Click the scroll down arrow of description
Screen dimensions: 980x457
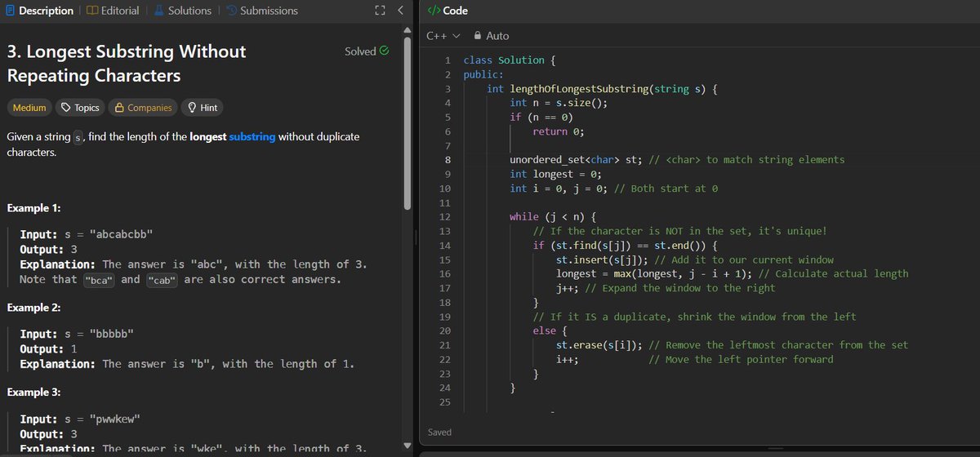[x=409, y=447]
